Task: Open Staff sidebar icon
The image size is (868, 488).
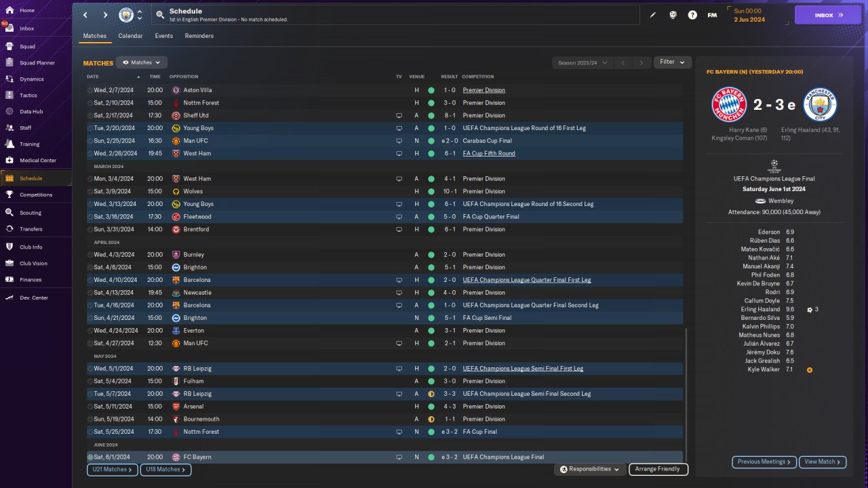Action: (x=9, y=127)
